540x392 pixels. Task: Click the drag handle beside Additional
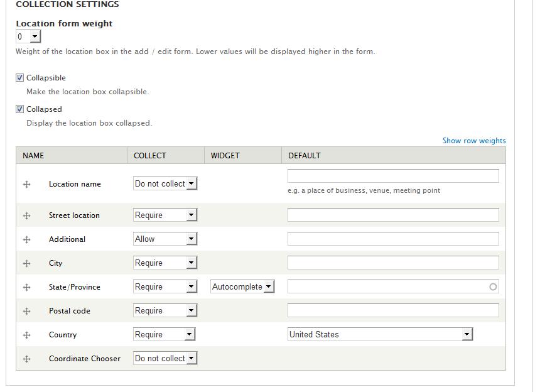point(27,239)
